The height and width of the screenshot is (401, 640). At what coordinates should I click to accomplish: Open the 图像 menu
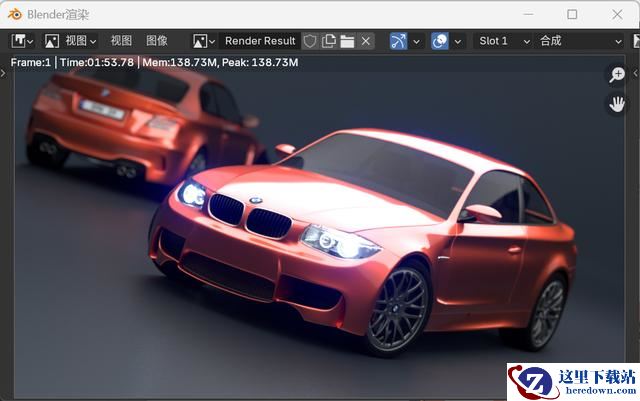[x=157, y=41]
